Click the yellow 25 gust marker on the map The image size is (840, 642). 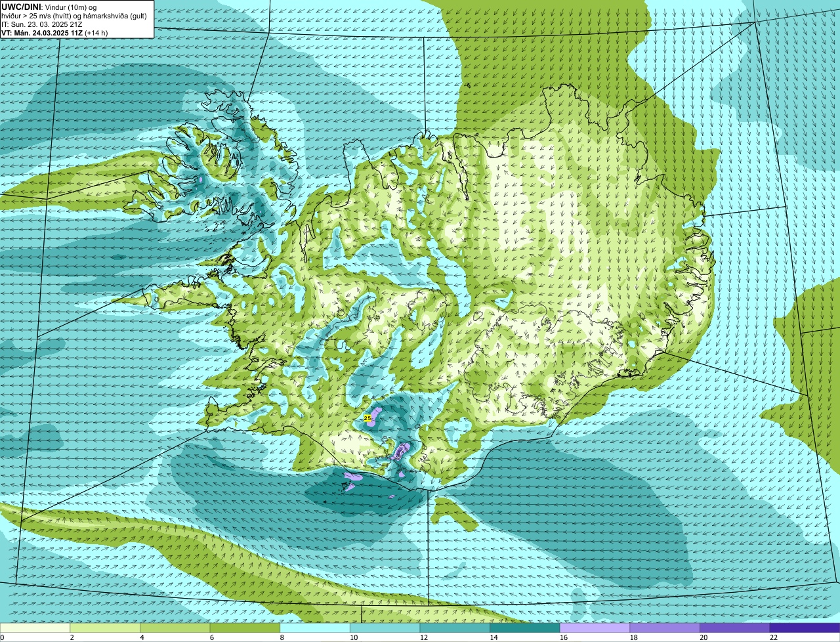(x=367, y=417)
